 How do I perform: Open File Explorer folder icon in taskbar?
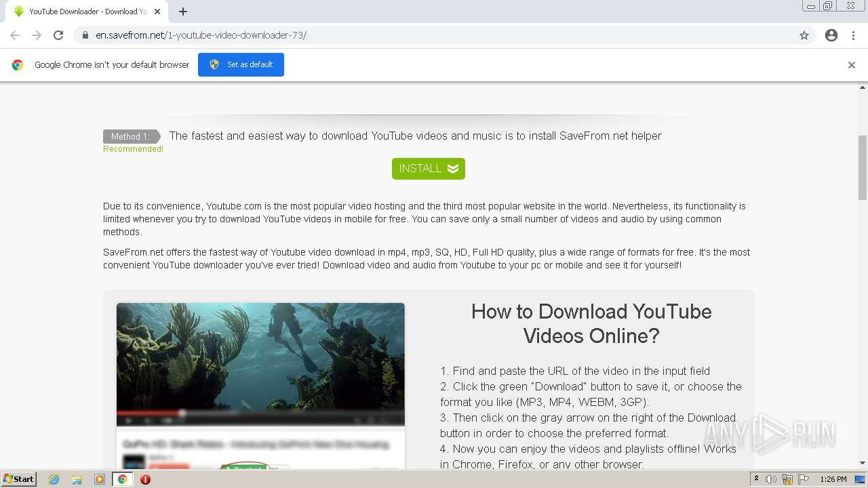pyautogui.click(x=77, y=479)
